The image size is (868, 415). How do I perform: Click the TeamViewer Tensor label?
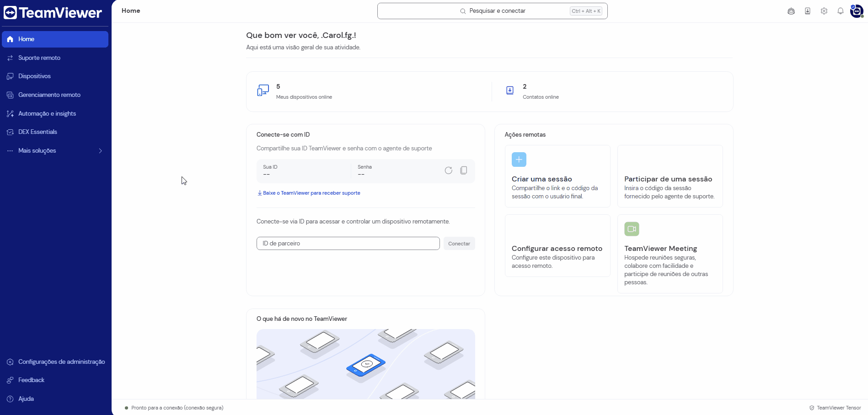coord(839,408)
